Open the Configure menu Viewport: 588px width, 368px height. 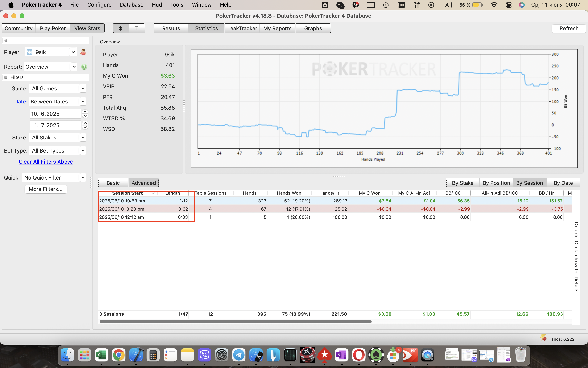(99, 5)
